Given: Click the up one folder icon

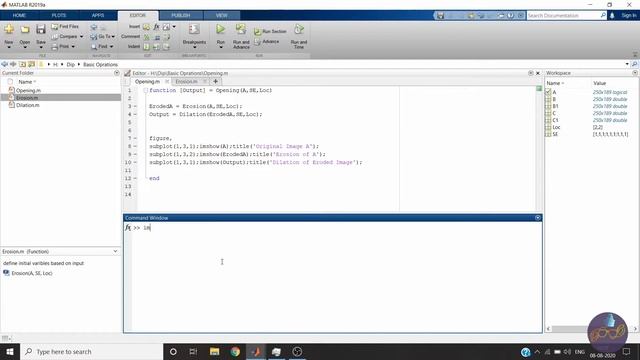Looking at the screenshot, I should 22,64.
